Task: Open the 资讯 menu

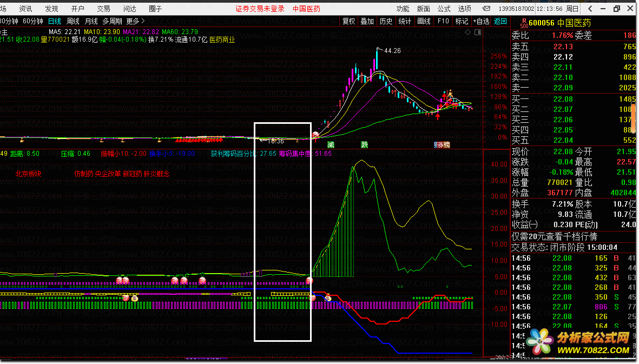Action: [x=25, y=9]
